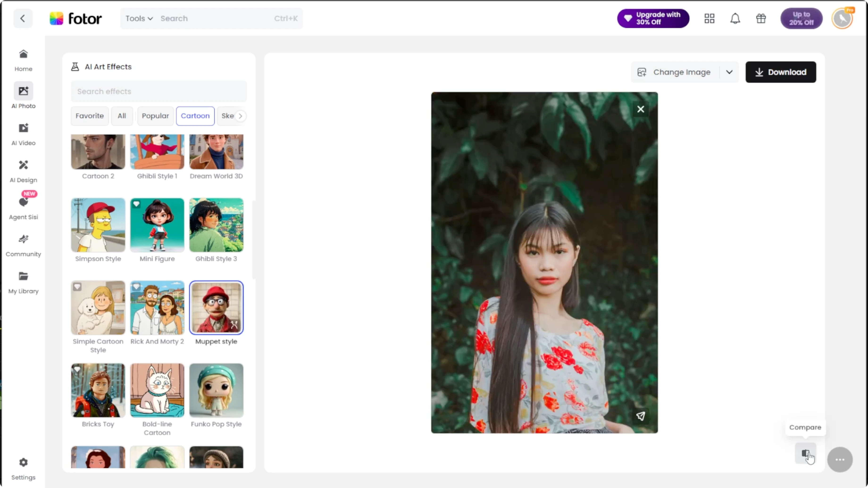Viewport: 868px width, 488px height.
Task: Click the Fotor logo
Action: (75, 19)
